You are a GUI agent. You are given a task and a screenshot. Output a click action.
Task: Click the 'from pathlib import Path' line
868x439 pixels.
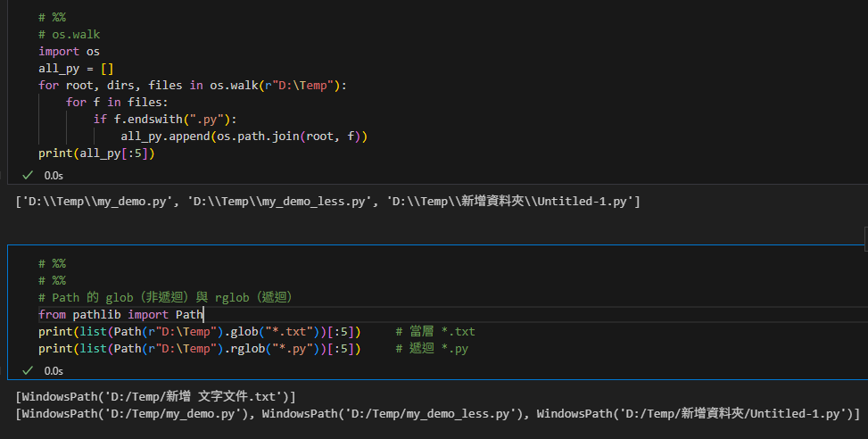(120, 314)
